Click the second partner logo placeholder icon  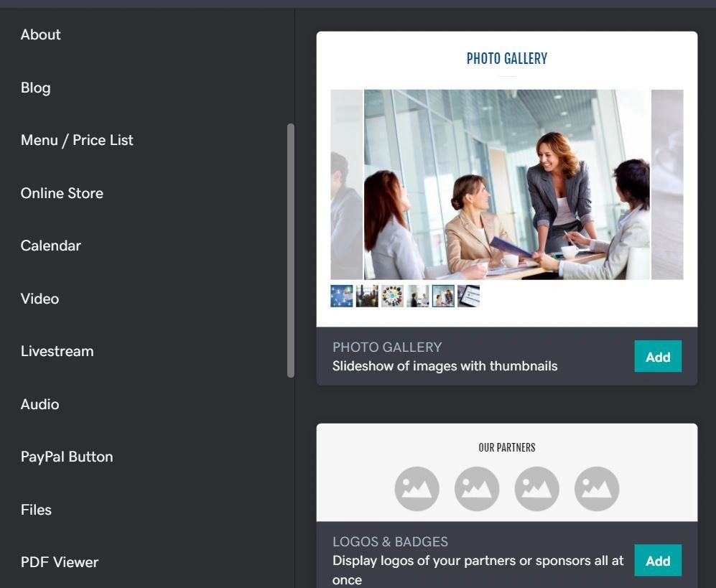(477, 488)
